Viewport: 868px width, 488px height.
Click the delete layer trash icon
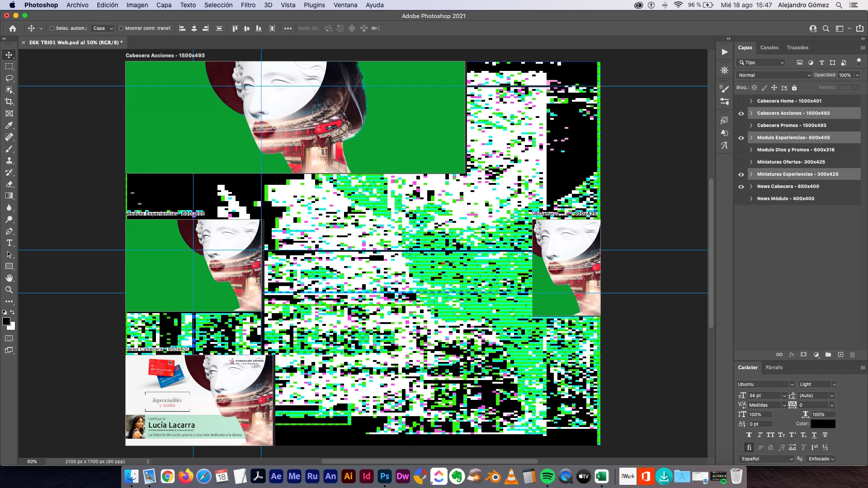(852, 355)
